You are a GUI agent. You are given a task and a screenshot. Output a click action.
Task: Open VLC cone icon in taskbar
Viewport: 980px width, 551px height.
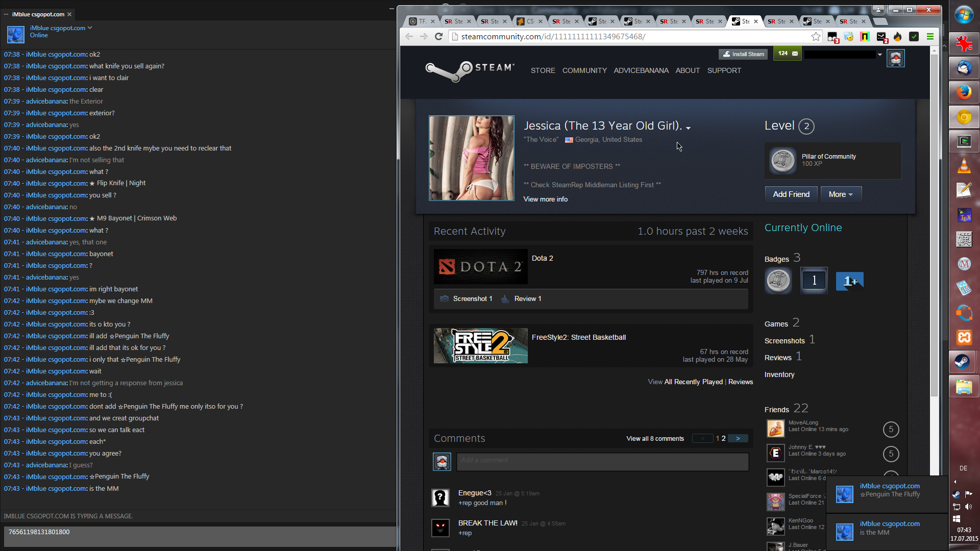pos(964,166)
